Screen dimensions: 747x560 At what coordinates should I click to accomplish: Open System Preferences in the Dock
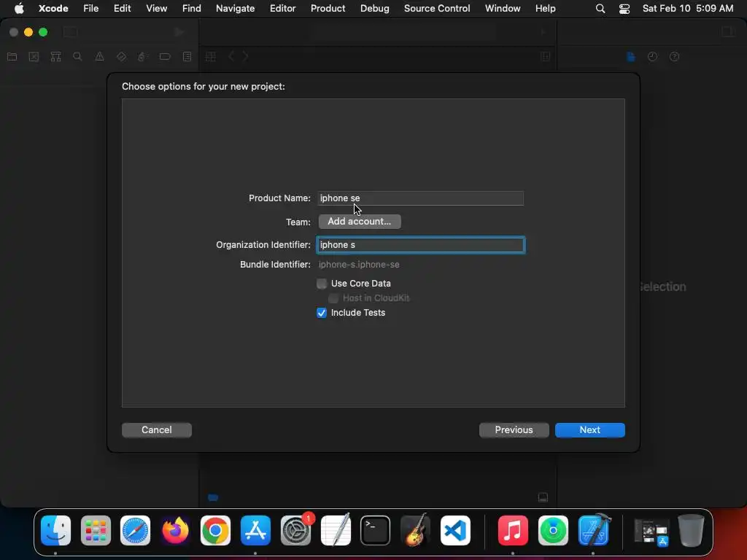coord(295,531)
